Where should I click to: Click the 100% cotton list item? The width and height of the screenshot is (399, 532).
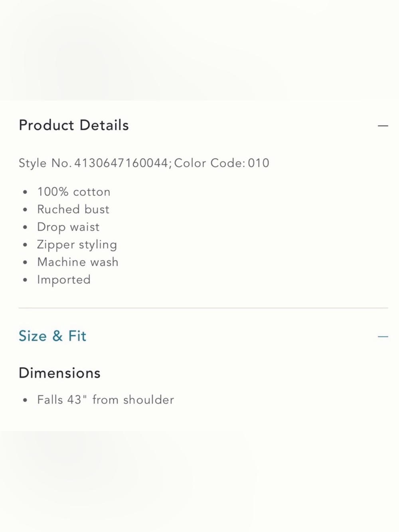(x=74, y=192)
